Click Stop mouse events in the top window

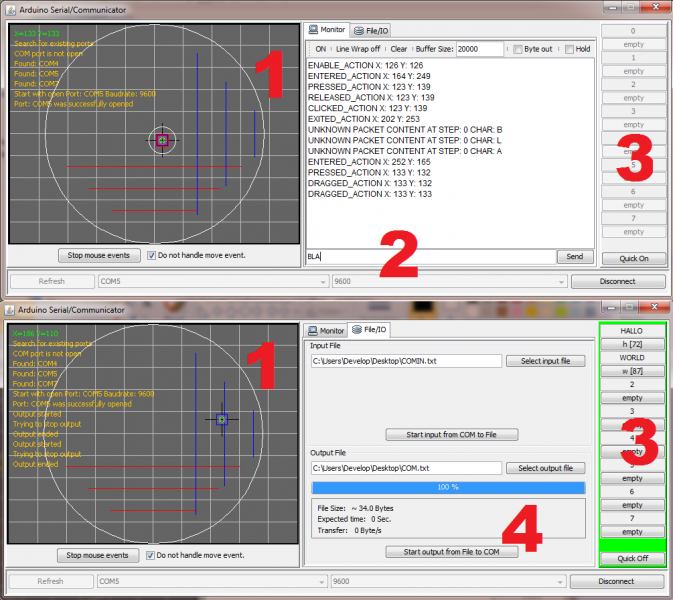(x=99, y=255)
